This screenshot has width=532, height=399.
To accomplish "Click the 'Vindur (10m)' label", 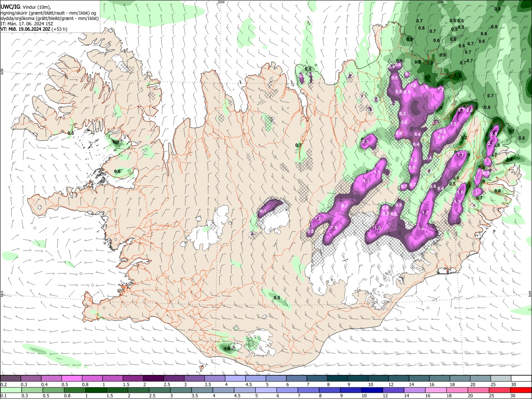I will coord(36,7).
